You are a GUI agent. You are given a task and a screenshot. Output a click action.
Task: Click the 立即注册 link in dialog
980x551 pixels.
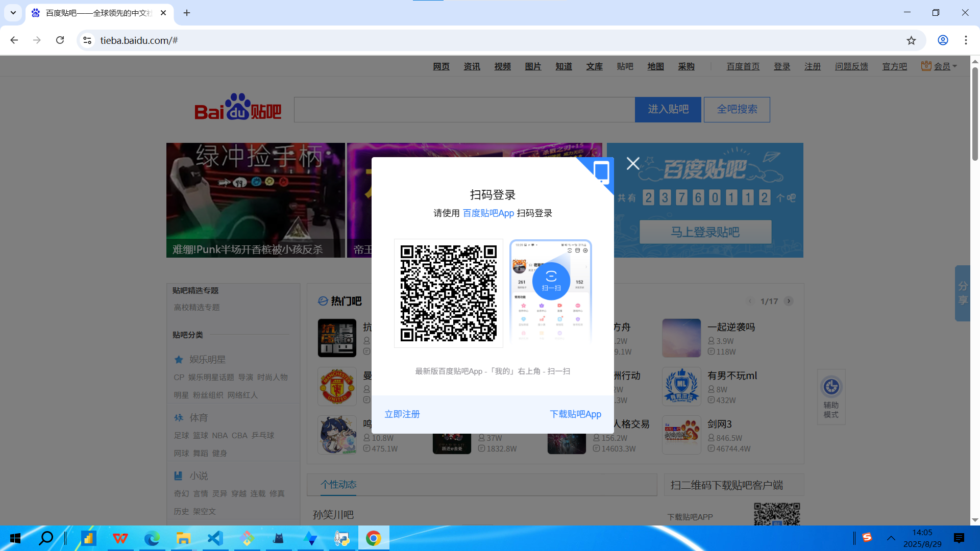click(x=402, y=414)
